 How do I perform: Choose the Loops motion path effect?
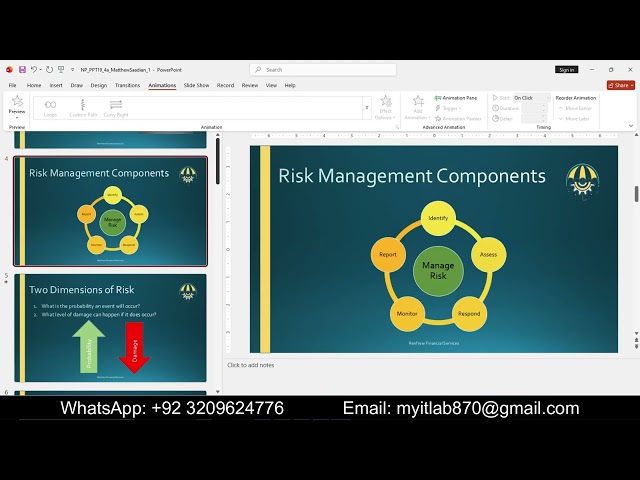(51, 108)
